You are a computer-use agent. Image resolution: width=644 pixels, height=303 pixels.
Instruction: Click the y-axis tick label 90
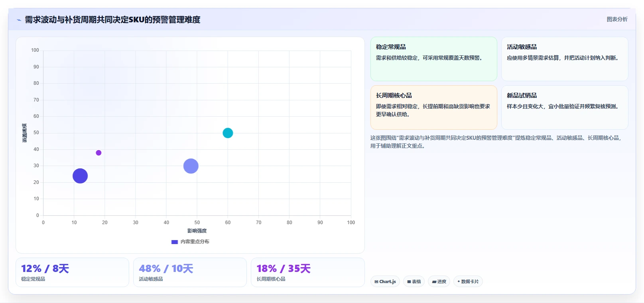[36, 67]
